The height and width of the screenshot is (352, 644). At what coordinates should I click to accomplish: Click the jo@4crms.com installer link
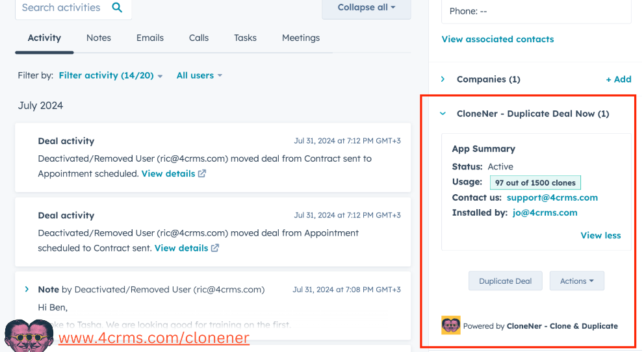(545, 212)
